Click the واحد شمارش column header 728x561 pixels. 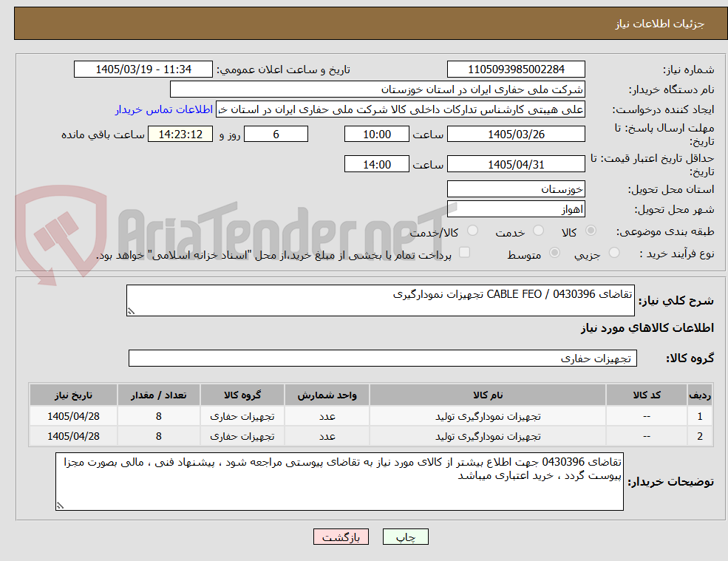[x=327, y=395]
